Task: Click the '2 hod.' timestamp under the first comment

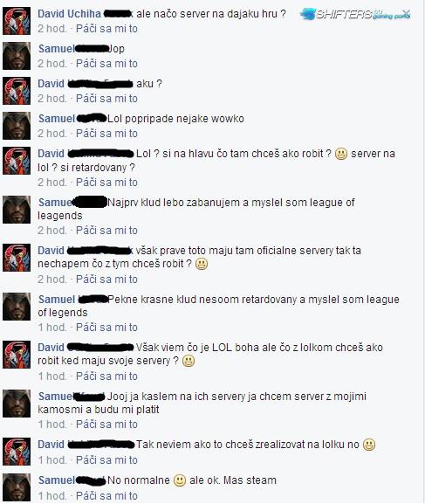Action: click(52, 29)
